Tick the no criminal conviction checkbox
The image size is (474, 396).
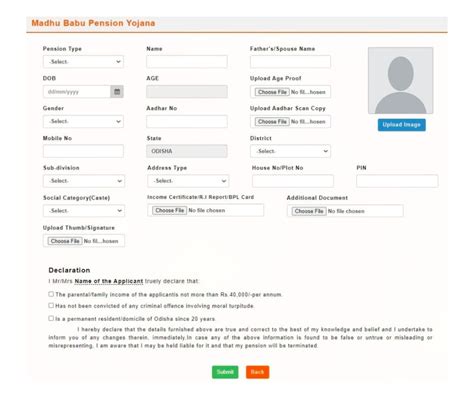(51, 305)
